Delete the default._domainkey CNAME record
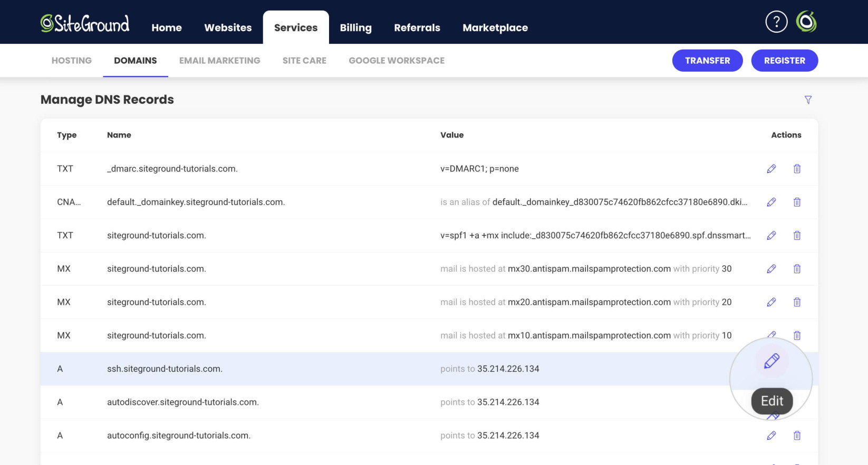Screen dimensions: 868x465 tap(797, 202)
